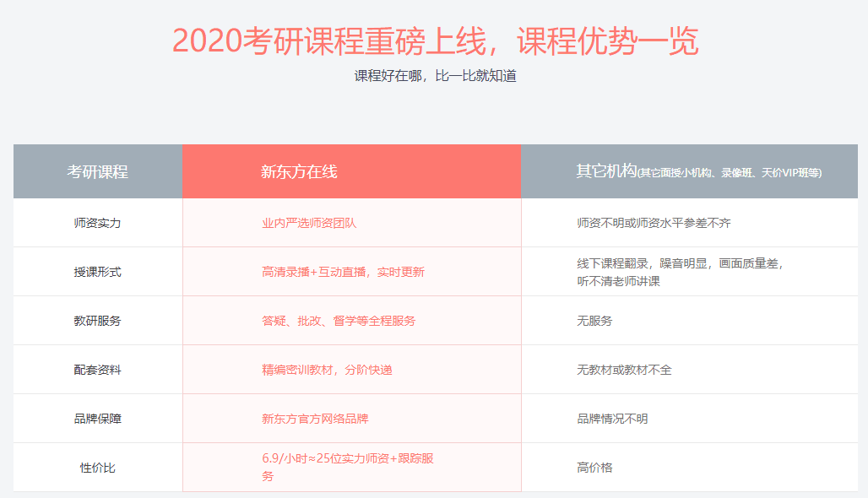Click the row label "教研服务"

[x=97, y=321]
